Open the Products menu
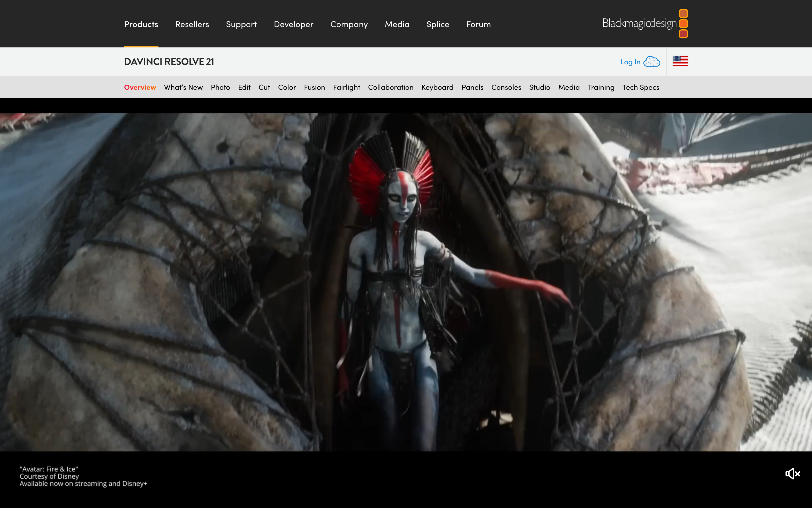The image size is (812, 508). 141,24
